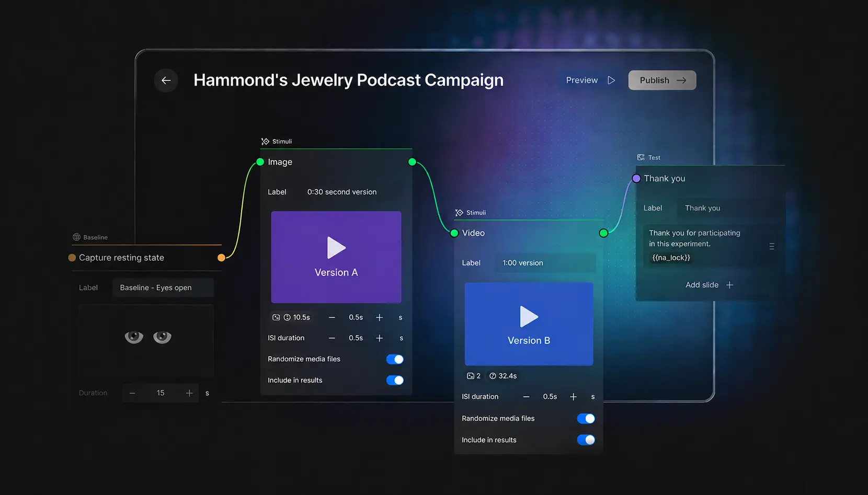Click the slide drag handle icon
The width and height of the screenshot is (868, 495).
[x=772, y=246]
